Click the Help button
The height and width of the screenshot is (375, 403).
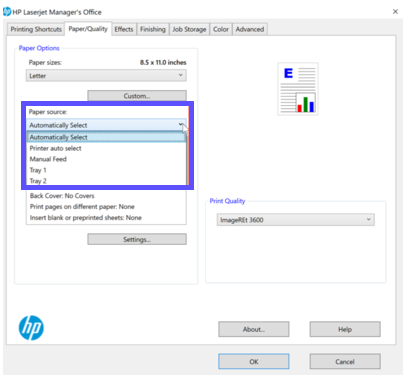click(345, 329)
